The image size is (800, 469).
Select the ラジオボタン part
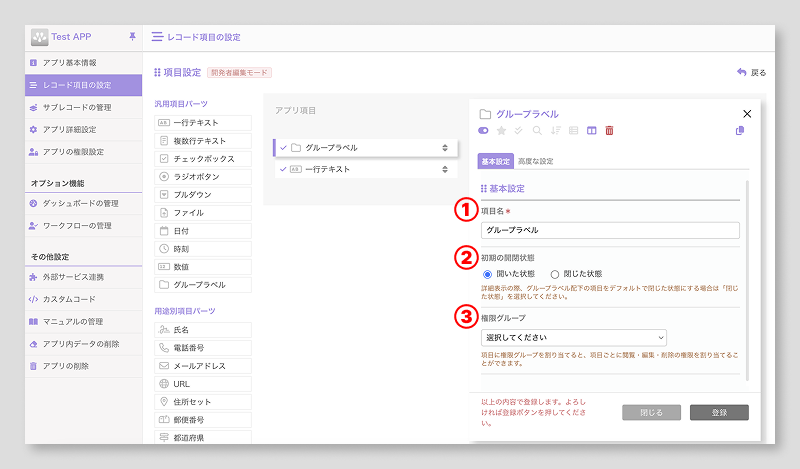203,177
